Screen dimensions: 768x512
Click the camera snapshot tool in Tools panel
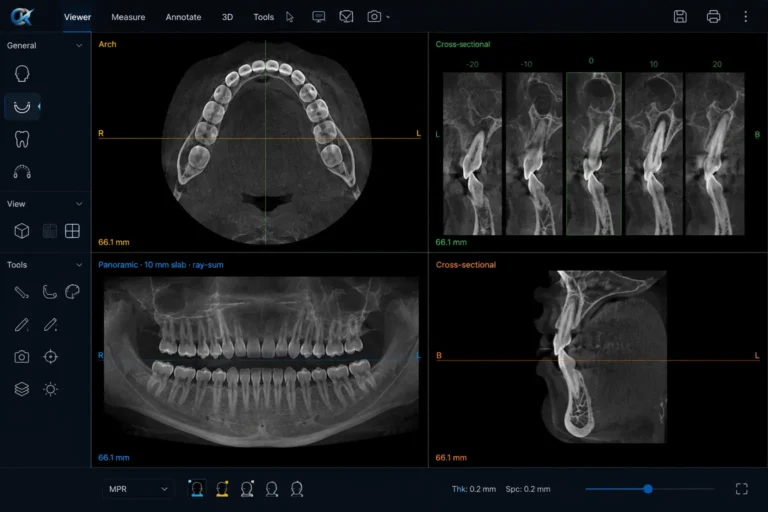22,357
